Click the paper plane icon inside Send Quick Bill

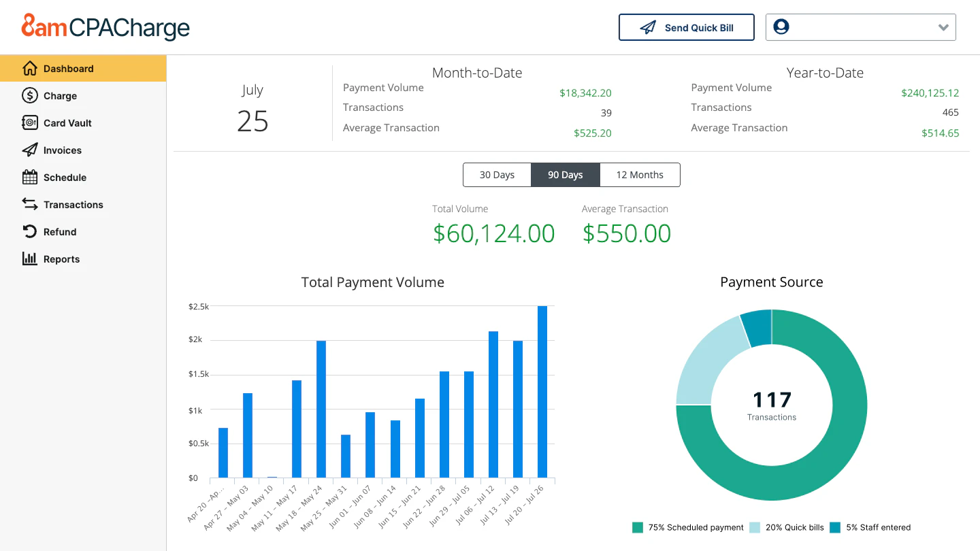pyautogui.click(x=647, y=27)
